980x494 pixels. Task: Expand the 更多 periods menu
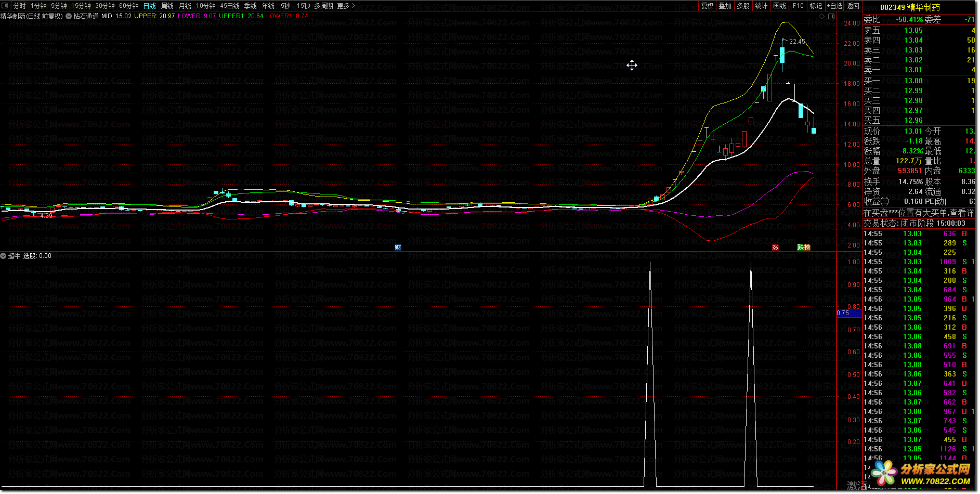point(346,6)
